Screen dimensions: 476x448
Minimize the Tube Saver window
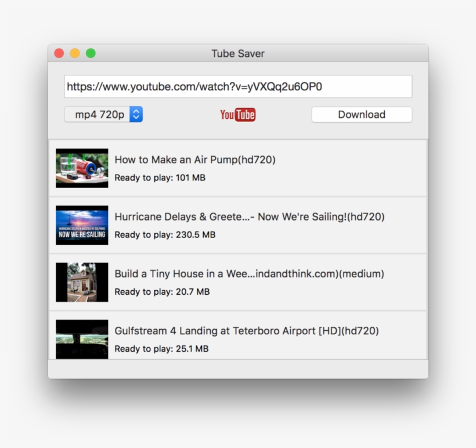coord(75,53)
